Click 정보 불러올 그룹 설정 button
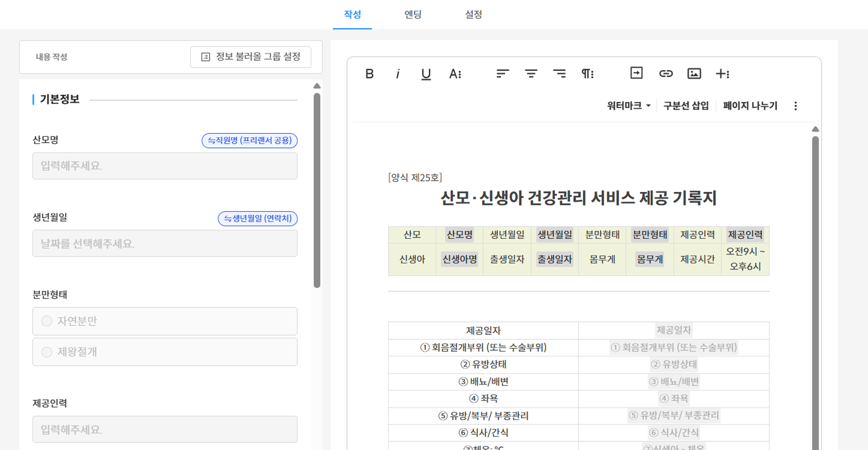Viewport: 868px width, 450px height. (x=250, y=57)
